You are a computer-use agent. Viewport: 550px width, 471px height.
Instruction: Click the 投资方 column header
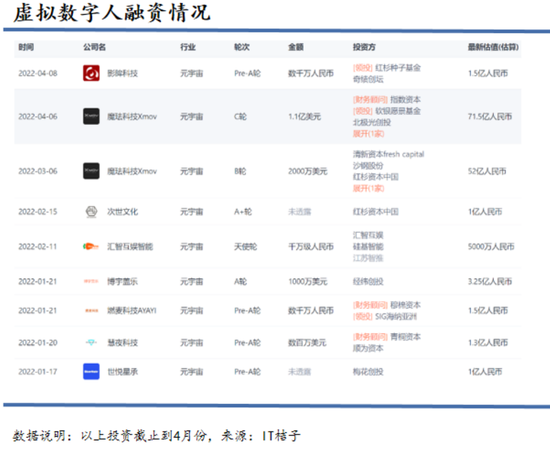pos(364,47)
